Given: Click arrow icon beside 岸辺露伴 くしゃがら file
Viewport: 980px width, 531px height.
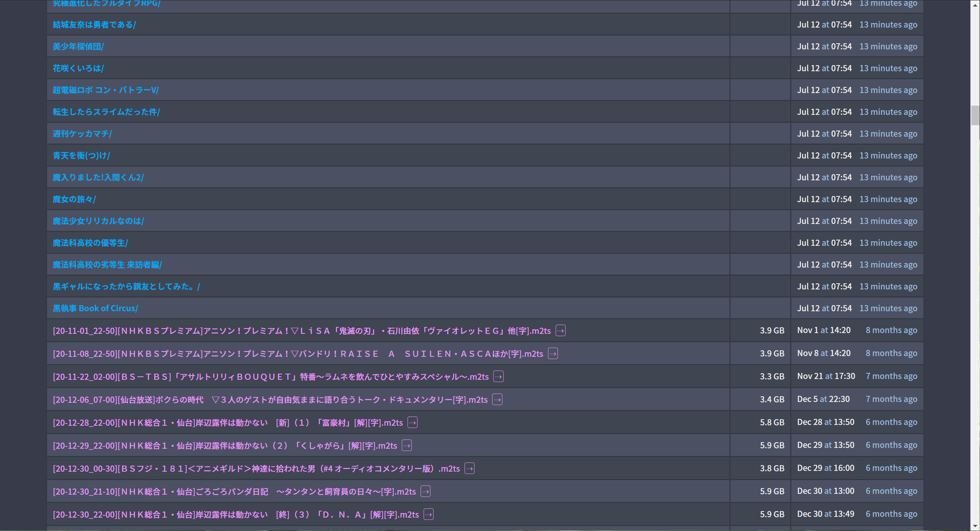Looking at the screenshot, I should pyautogui.click(x=406, y=445).
